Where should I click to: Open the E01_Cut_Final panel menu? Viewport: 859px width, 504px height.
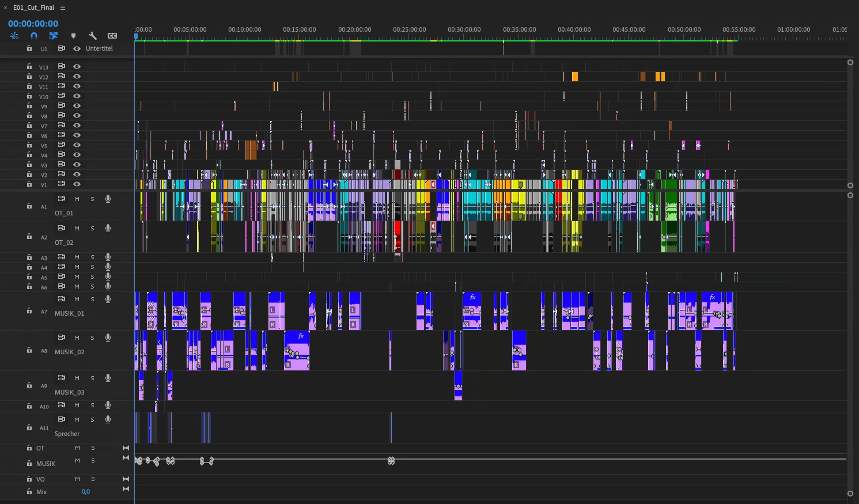pyautogui.click(x=63, y=7)
